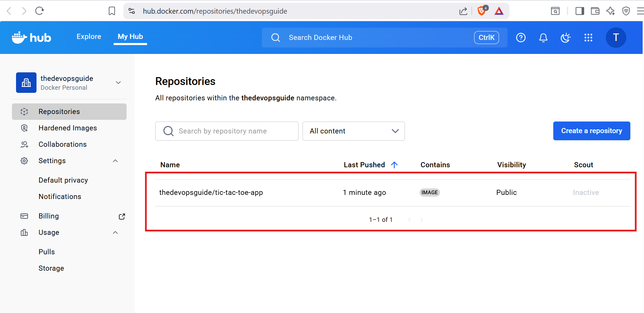Open the apps grid menu
Image resolution: width=644 pixels, height=313 pixels.
click(x=588, y=38)
